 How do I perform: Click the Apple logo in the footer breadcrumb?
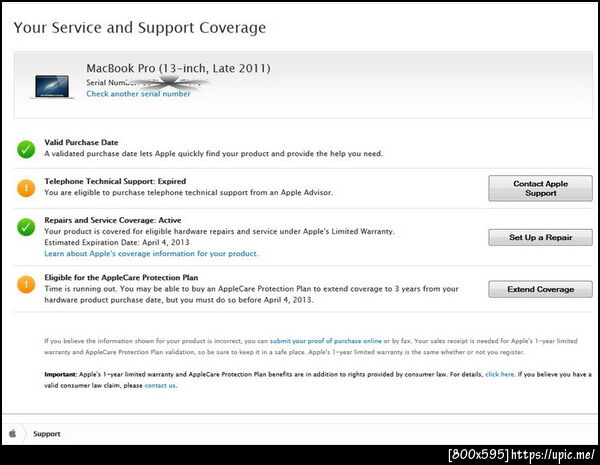pyautogui.click(x=13, y=433)
